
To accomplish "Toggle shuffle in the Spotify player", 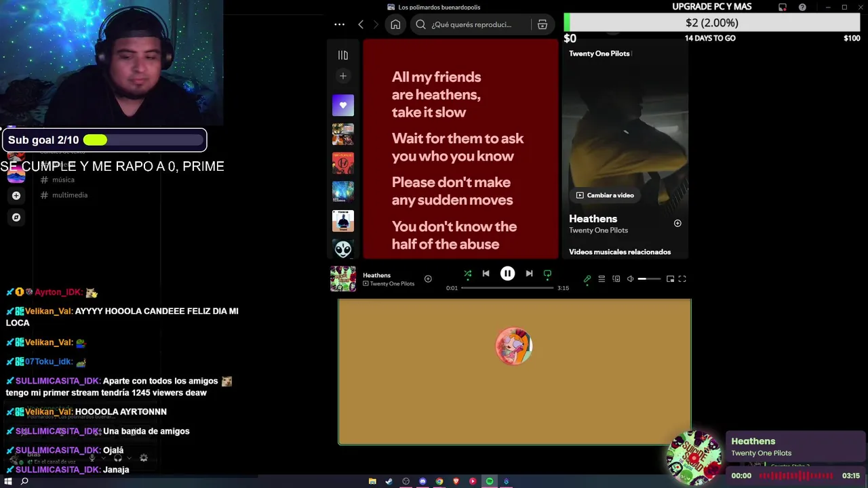I will (467, 274).
